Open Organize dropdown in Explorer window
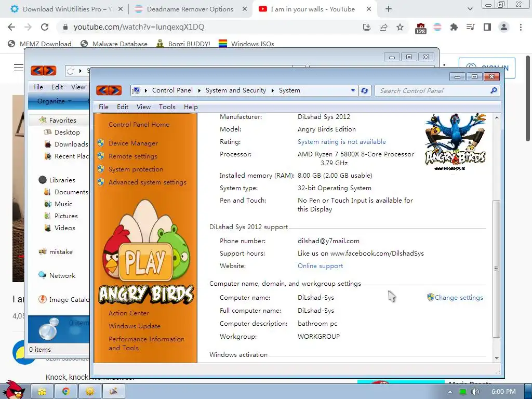The width and height of the screenshot is (532, 399). 54,101
